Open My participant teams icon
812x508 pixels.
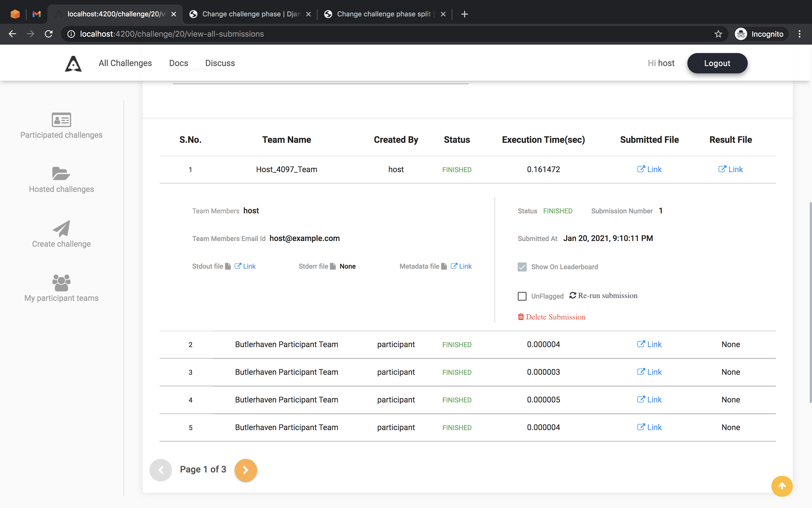pos(61,283)
